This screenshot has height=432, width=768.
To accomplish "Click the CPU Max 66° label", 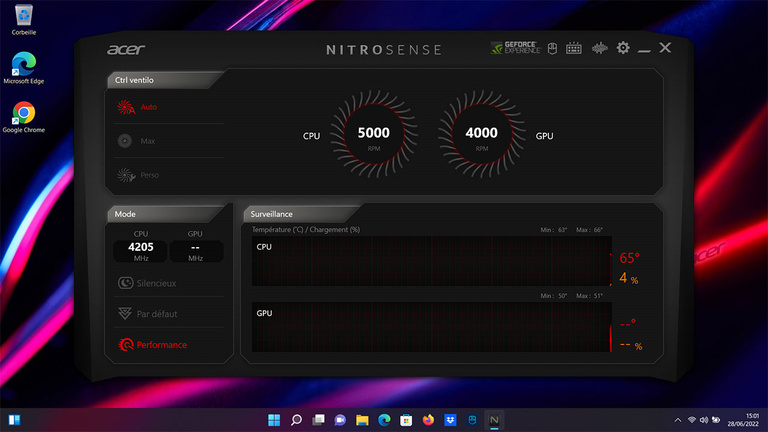I will [x=589, y=230].
